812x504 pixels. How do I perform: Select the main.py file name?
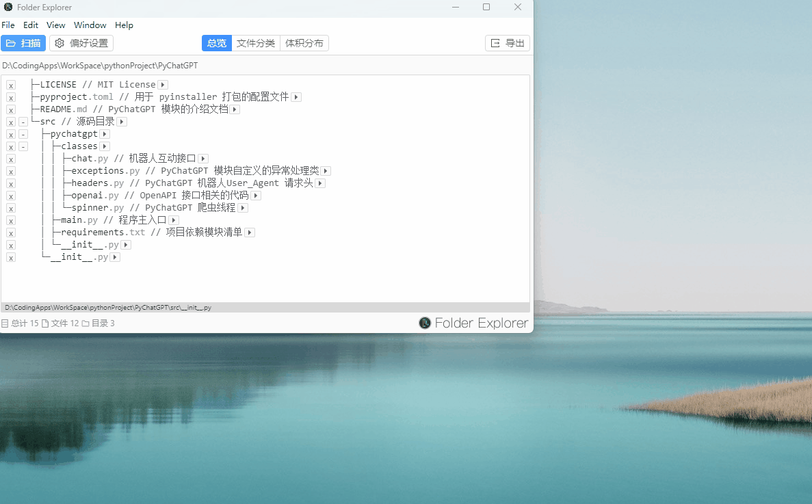(x=79, y=220)
